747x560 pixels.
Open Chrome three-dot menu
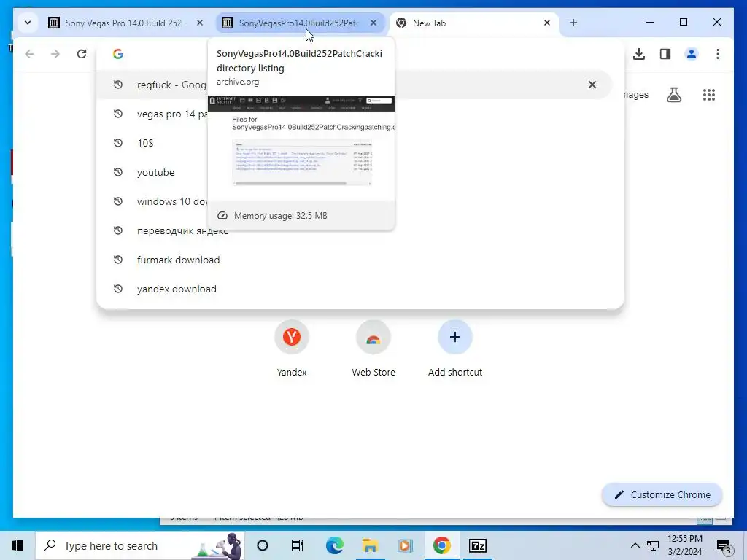tap(718, 54)
